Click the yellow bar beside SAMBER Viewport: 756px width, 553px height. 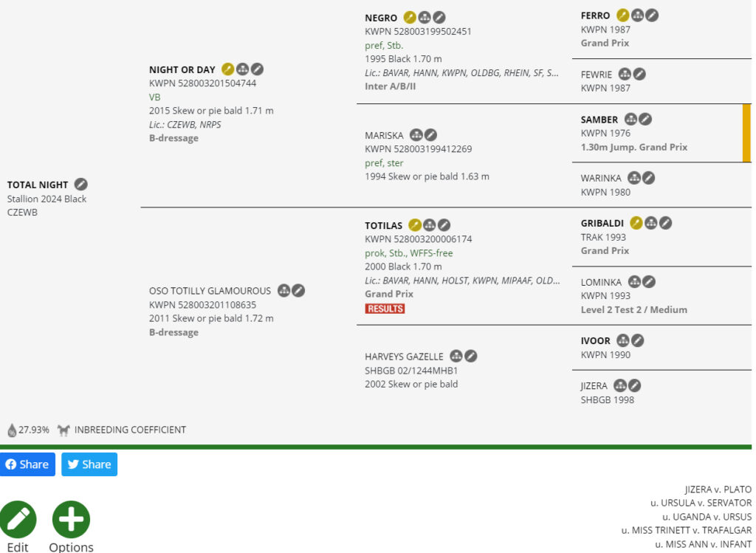click(x=746, y=133)
